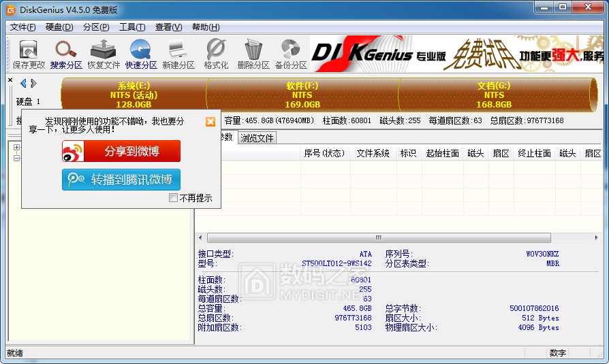Click the 物理扇区大小 value 4096 Bytes
This screenshot has width=609, height=364.
click(x=538, y=327)
